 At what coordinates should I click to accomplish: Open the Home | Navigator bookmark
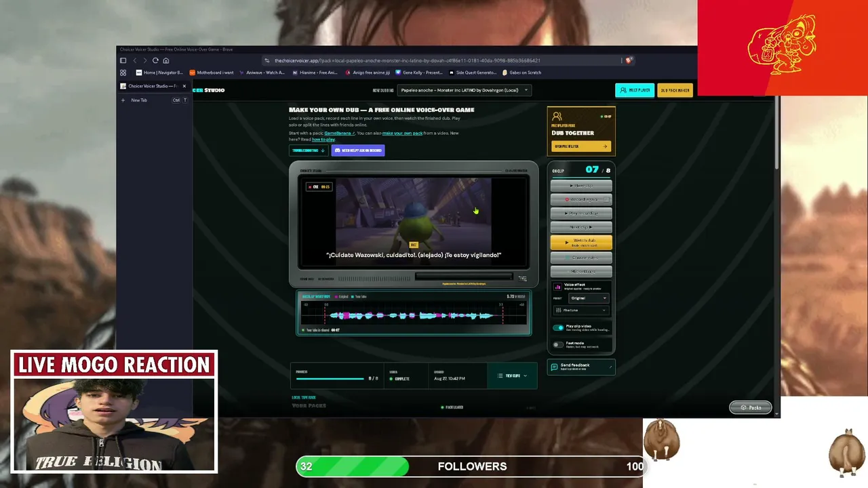[x=159, y=73]
